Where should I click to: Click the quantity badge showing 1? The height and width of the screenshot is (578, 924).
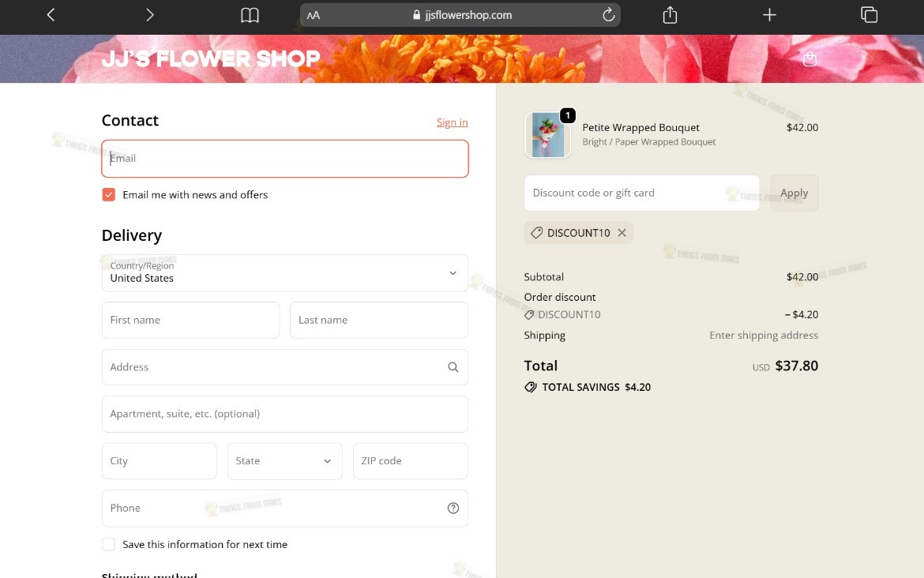tap(568, 115)
